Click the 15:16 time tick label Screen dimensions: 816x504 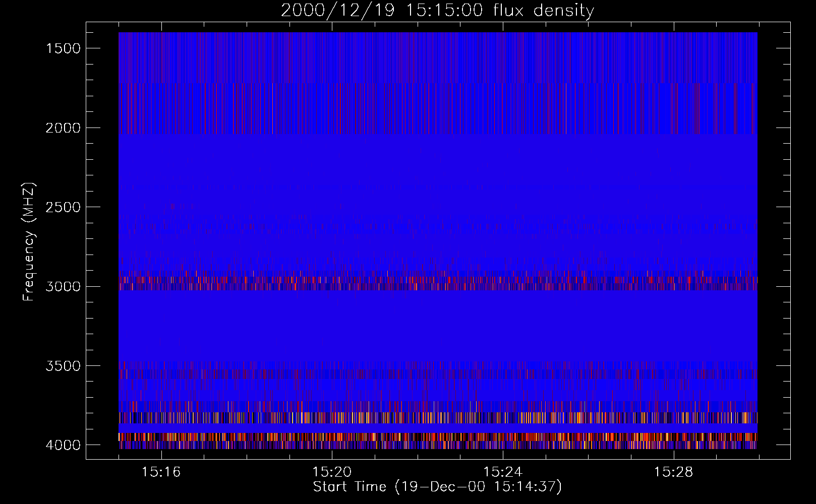click(x=161, y=472)
